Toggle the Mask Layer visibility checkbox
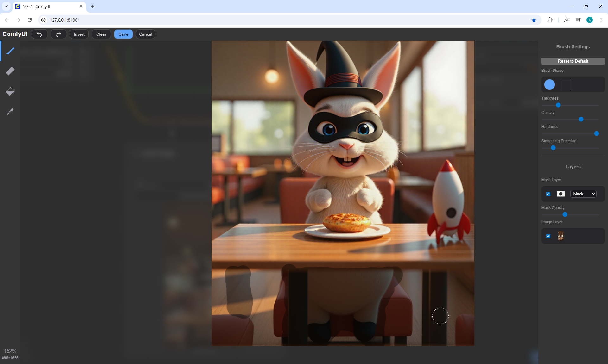This screenshot has height=364, width=608. (x=548, y=194)
